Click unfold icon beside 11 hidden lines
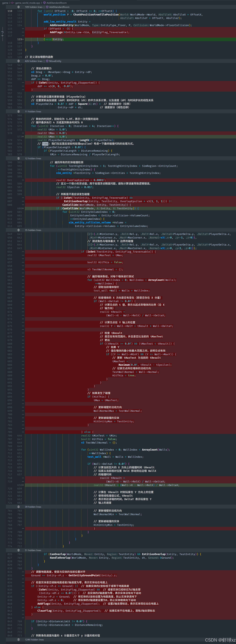The height and width of the screenshot is (644, 236). coord(18,111)
